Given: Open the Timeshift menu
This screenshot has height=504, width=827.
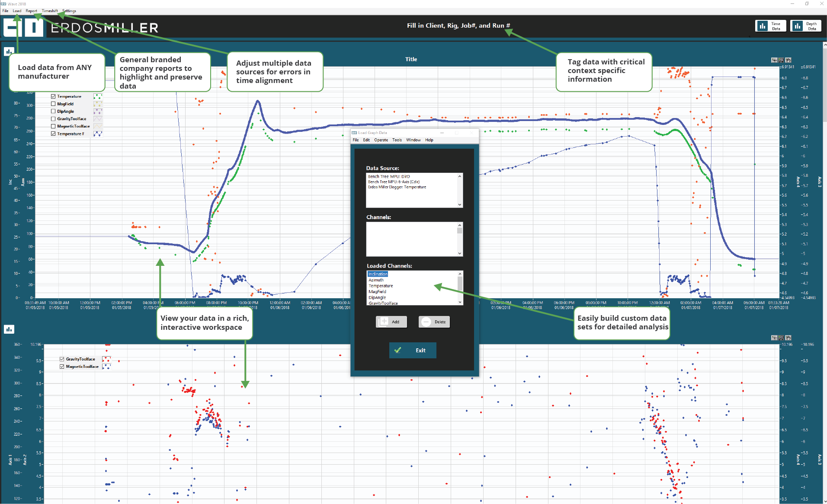Looking at the screenshot, I should (x=50, y=11).
